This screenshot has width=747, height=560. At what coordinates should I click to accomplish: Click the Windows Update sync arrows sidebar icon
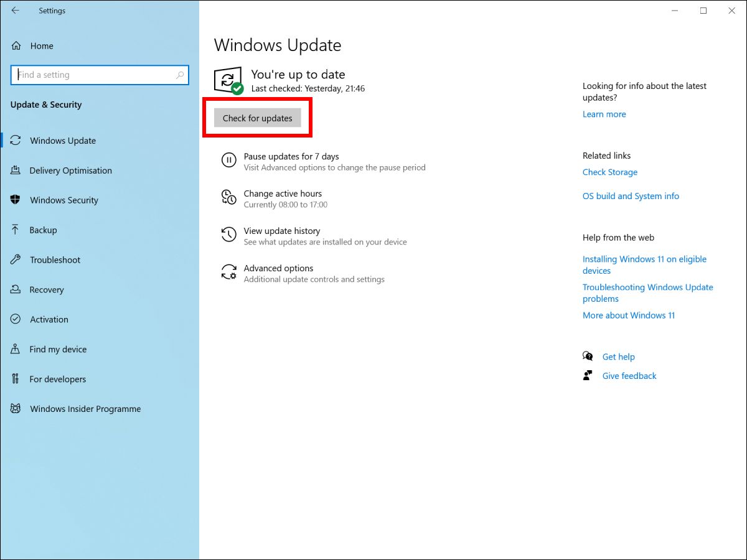[16, 141]
